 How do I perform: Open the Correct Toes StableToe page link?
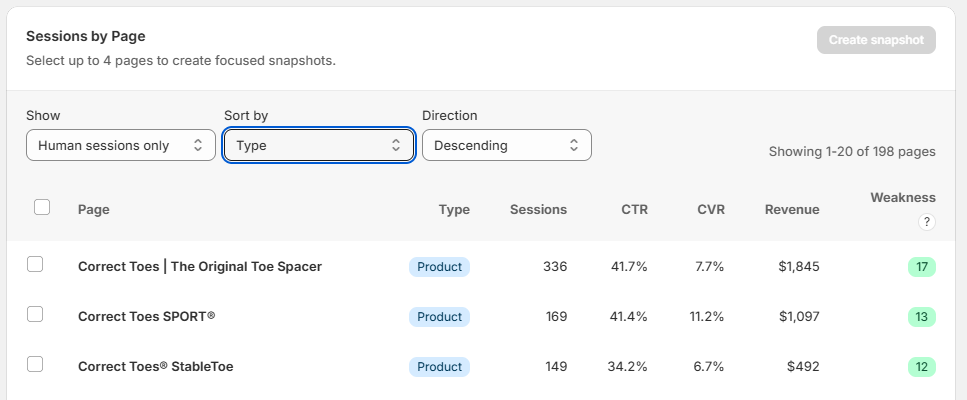[x=155, y=367]
